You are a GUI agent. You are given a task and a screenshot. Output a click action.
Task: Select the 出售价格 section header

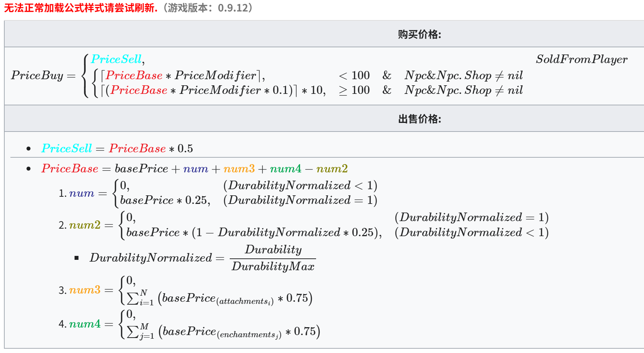tap(419, 119)
